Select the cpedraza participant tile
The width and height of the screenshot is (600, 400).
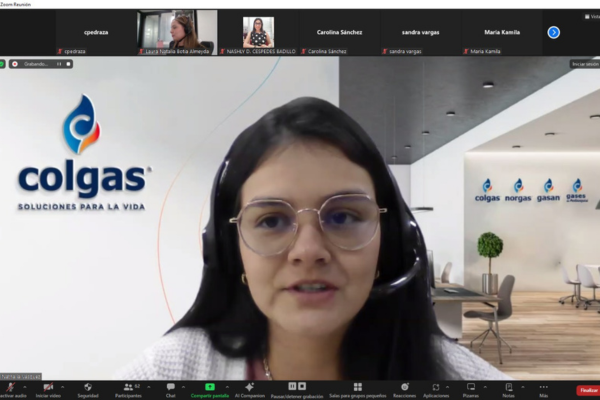[96, 33]
